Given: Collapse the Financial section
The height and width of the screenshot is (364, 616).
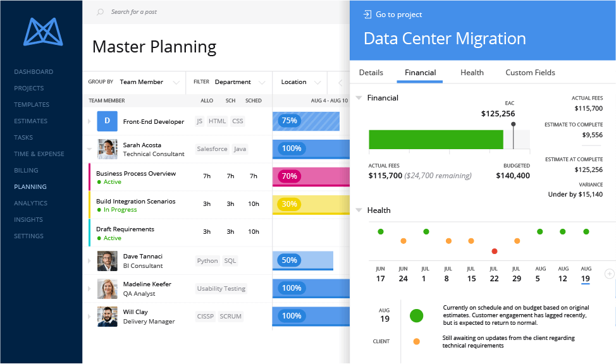Looking at the screenshot, I should coord(359,98).
